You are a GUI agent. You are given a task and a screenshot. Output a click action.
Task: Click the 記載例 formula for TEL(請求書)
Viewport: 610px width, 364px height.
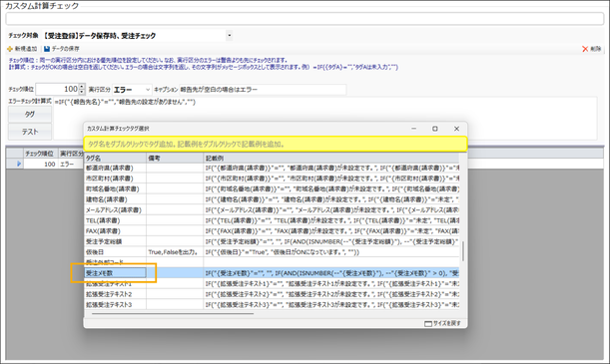coord(331,220)
